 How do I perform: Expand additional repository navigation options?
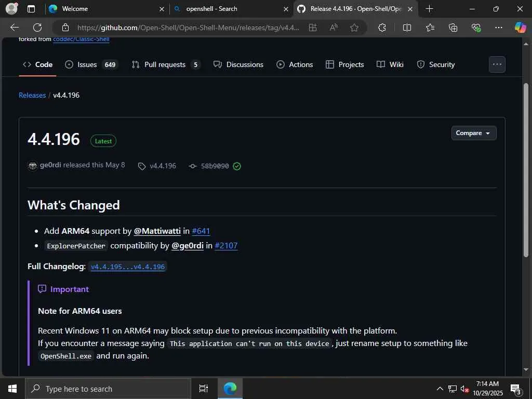497,64
